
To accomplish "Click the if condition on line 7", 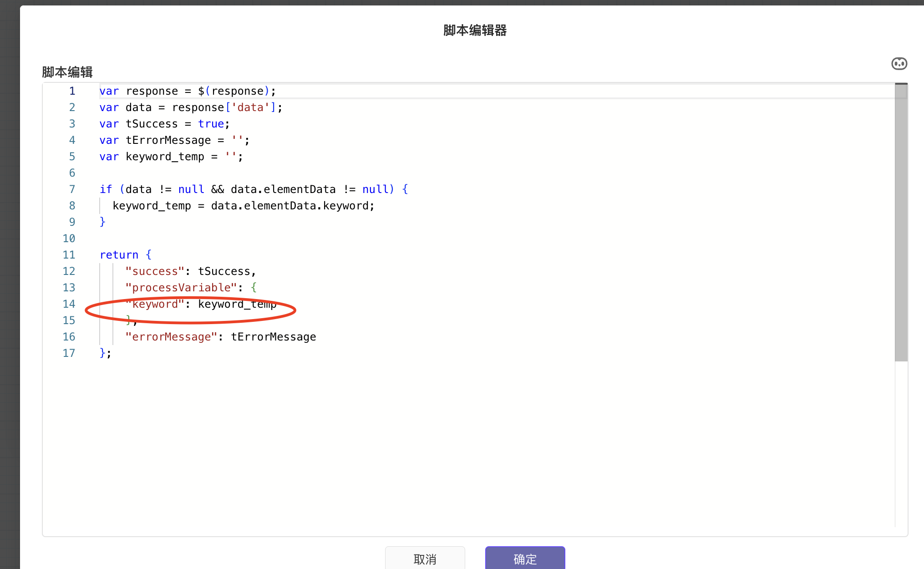I will click(254, 189).
